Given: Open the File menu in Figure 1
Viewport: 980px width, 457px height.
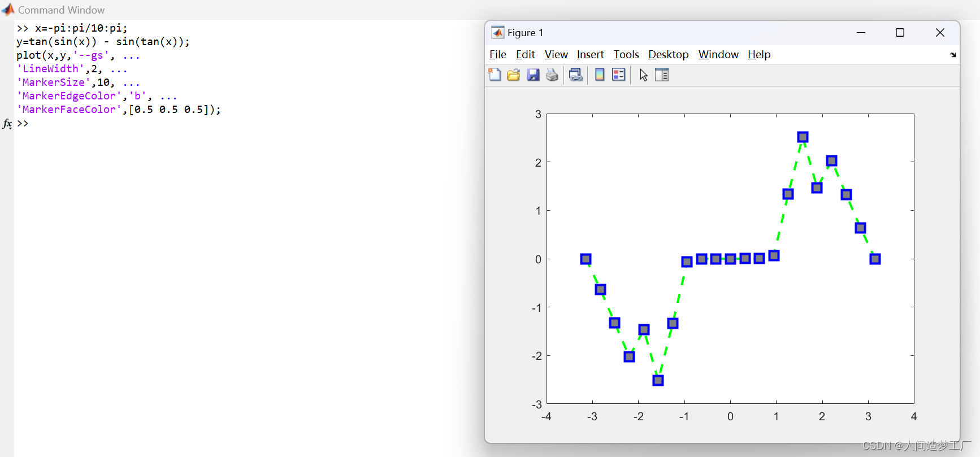Looking at the screenshot, I should (497, 54).
